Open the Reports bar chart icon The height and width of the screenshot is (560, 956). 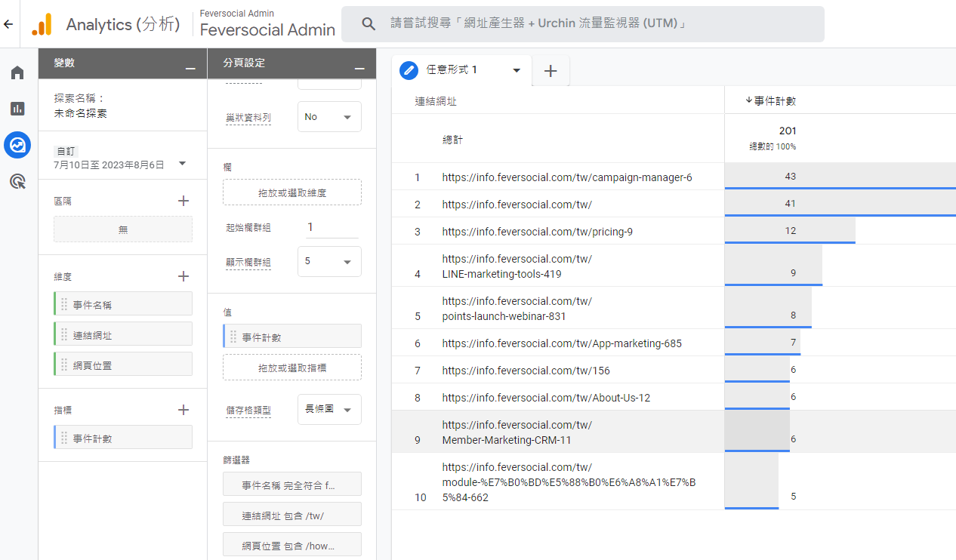[17, 109]
